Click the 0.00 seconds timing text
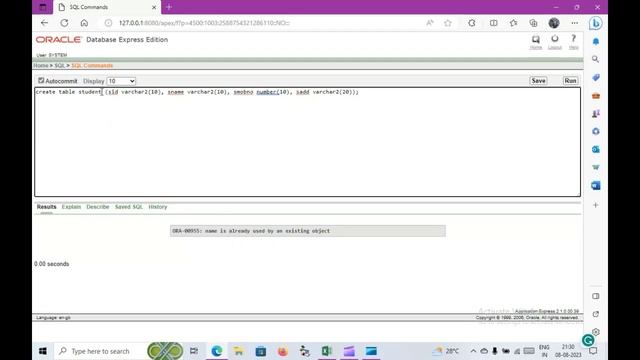 coord(51,264)
